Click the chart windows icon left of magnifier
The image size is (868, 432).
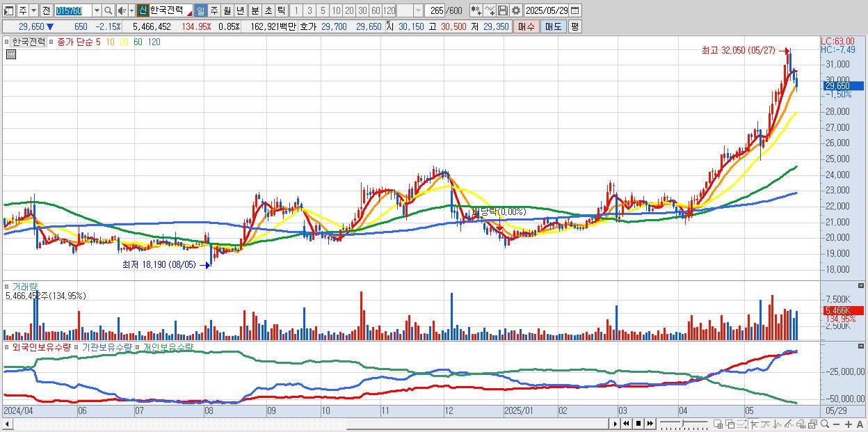(813, 424)
